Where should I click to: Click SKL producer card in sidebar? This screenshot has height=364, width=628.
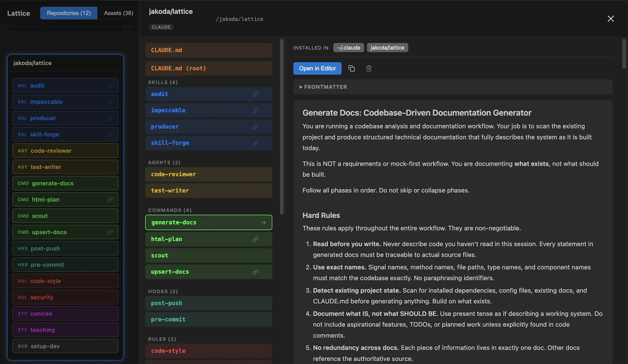(65, 118)
